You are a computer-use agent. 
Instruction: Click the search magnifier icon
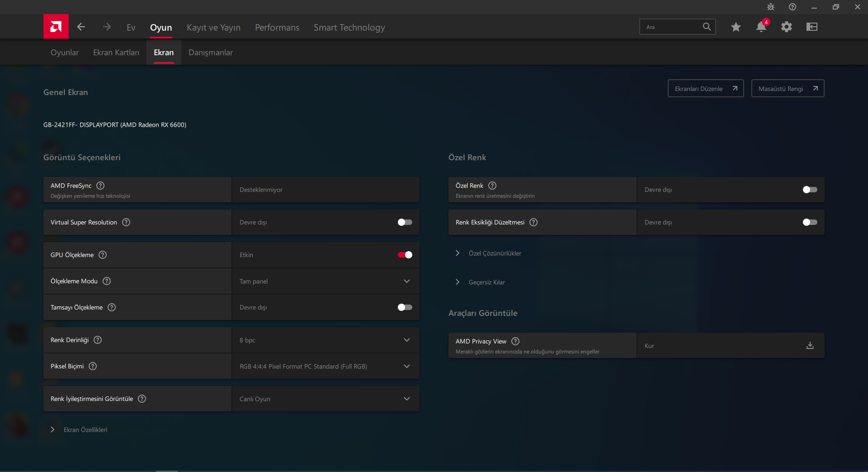[707, 27]
